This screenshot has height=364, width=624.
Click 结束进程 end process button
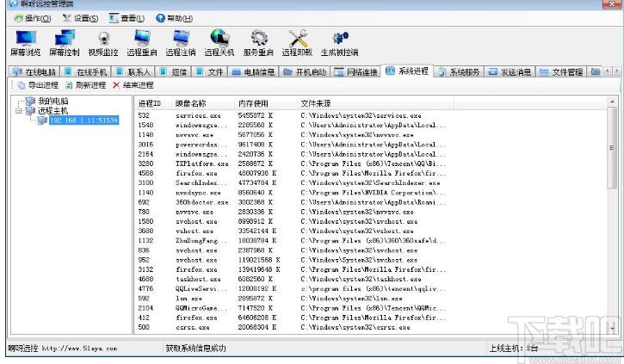(133, 85)
